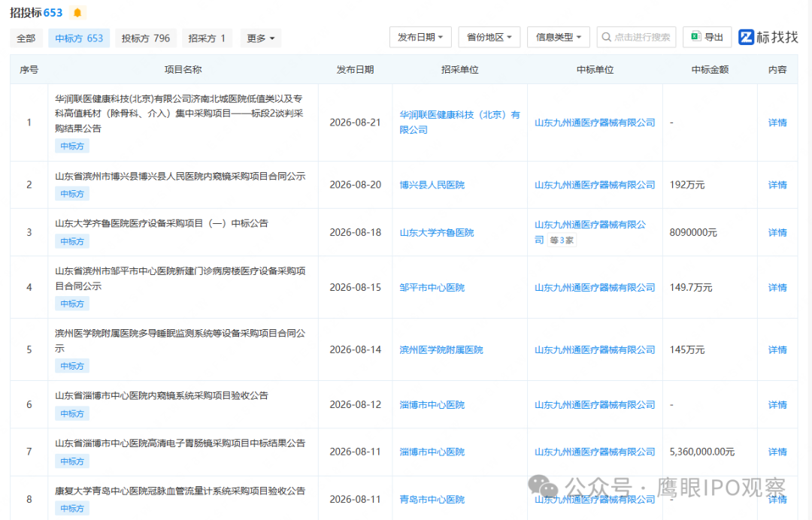Viewport: 812px width, 520px height.
Task: Select the 中标方 653 tab
Action: pos(79,38)
